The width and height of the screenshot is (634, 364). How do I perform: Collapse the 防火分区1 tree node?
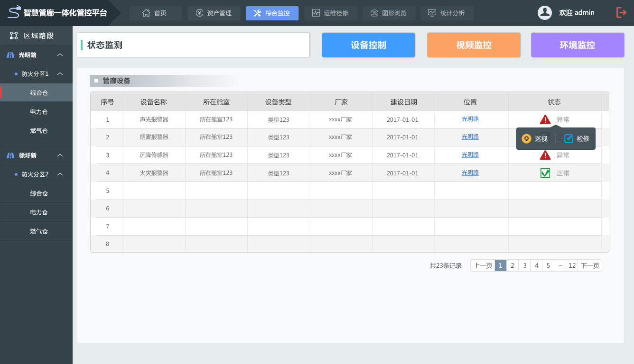[x=60, y=74]
